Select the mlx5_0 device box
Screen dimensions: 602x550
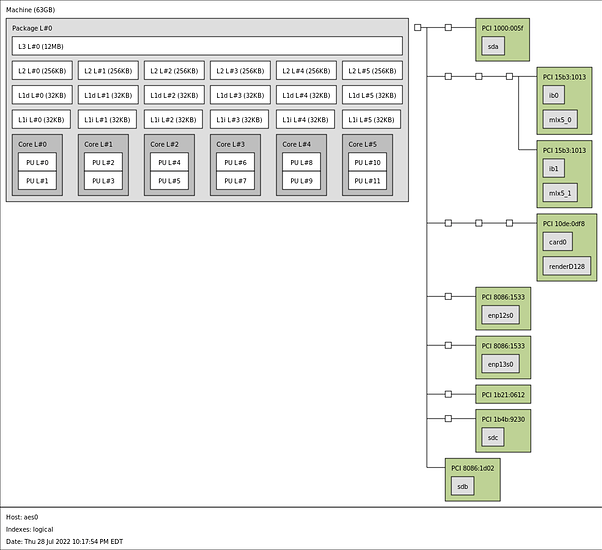[x=560, y=119]
